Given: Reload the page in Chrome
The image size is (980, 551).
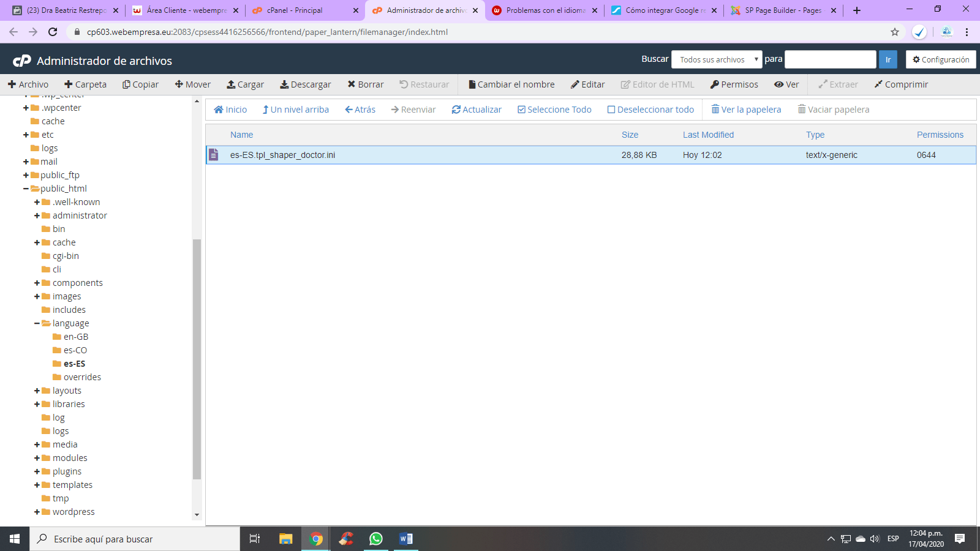Looking at the screenshot, I should coord(53,32).
